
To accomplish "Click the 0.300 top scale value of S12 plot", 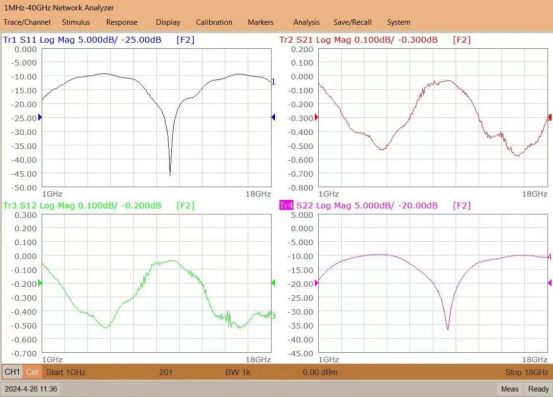I will (26, 215).
